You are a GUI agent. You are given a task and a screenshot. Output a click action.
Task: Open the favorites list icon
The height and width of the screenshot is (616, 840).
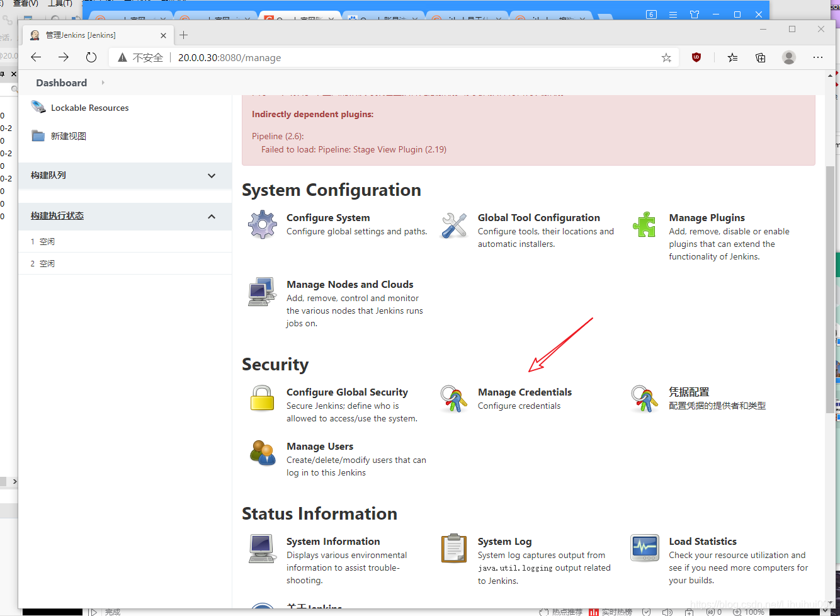732,57
